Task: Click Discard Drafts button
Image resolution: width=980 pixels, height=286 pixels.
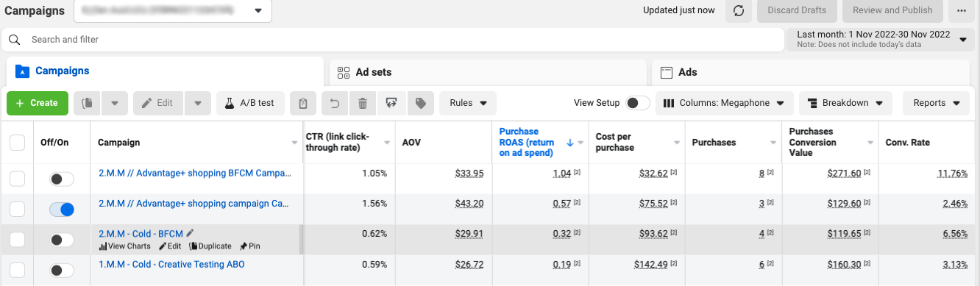Action: point(797,10)
